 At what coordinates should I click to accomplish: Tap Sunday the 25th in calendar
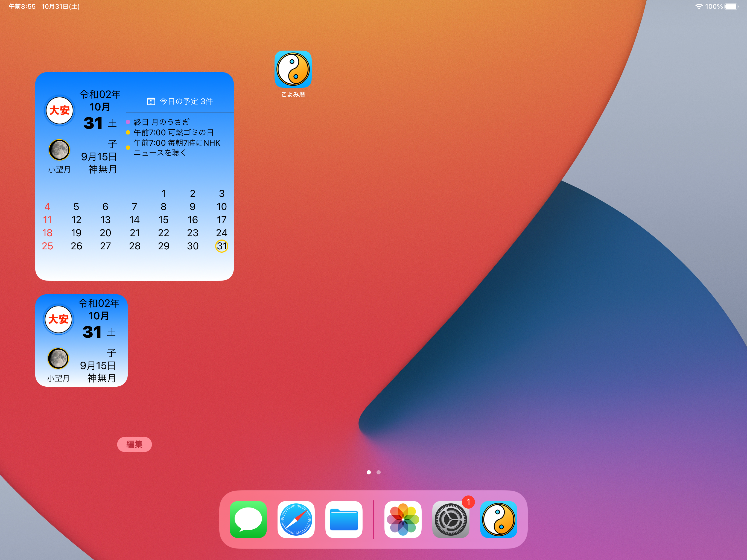(47, 246)
